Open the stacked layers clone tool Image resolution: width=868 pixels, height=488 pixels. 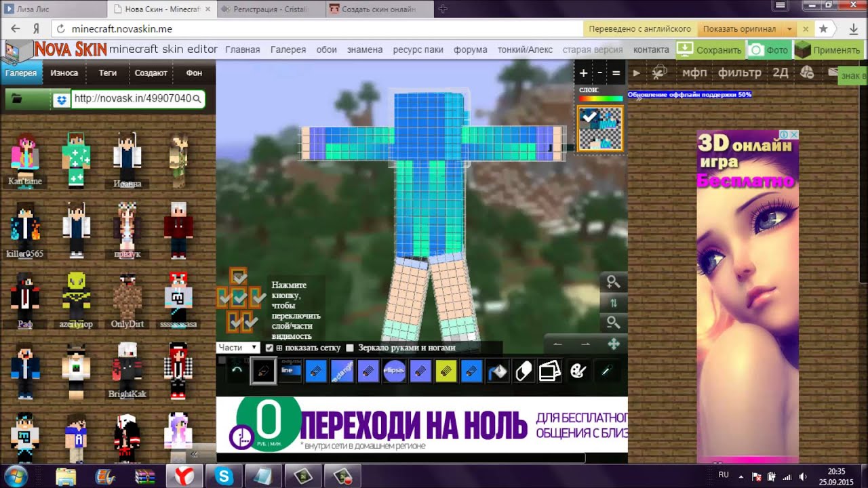tap(550, 371)
